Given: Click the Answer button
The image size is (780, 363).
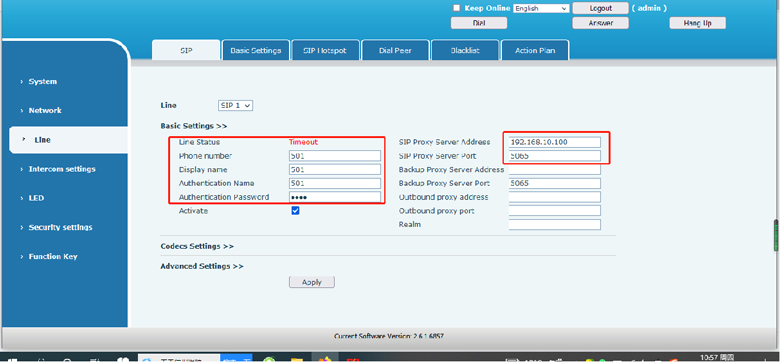Looking at the screenshot, I should tap(600, 23).
